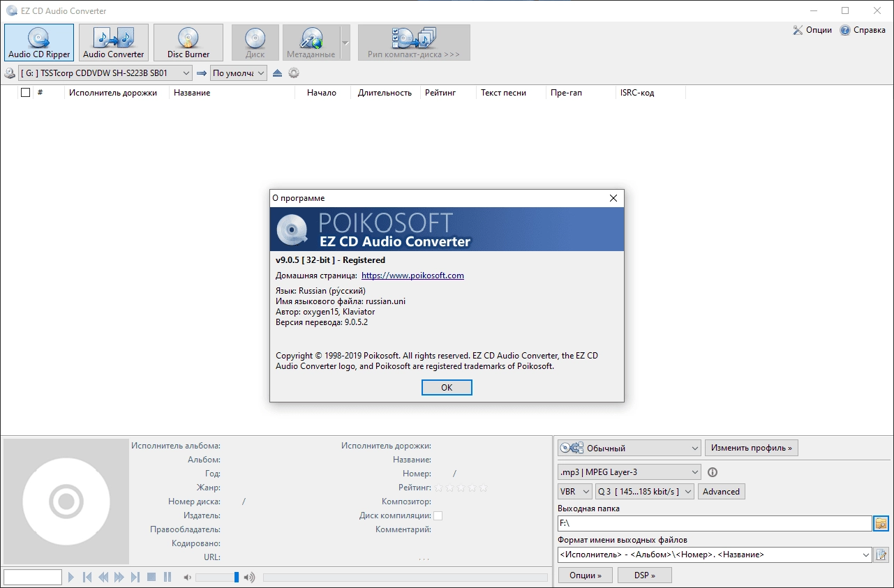Click the play button
The width and height of the screenshot is (894, 588).
70,577
